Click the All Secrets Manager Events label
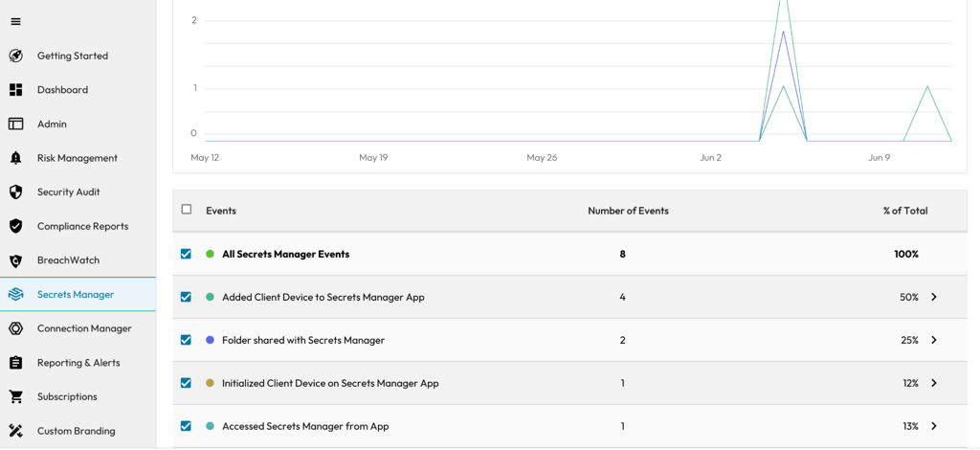Viewport: 980px width, 450px height. [x=285, y=255]
